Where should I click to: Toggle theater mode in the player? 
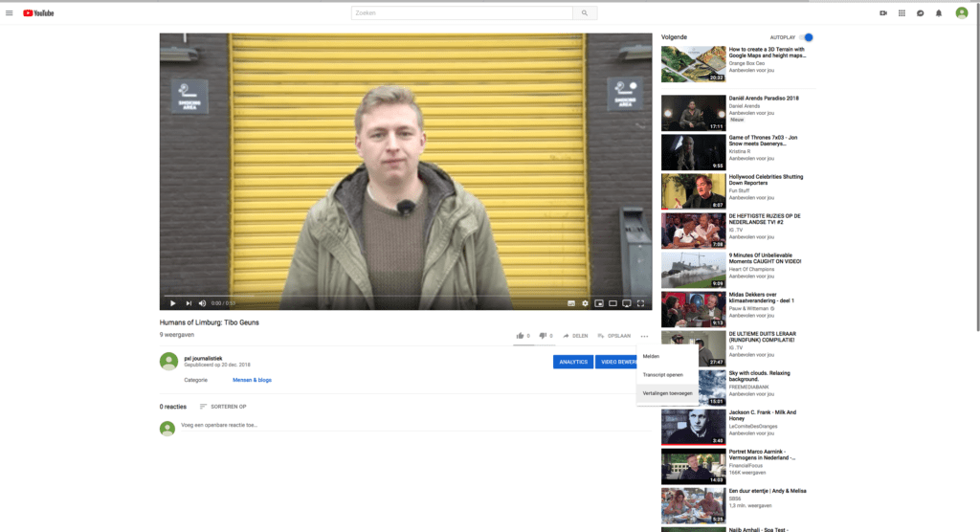612,303
